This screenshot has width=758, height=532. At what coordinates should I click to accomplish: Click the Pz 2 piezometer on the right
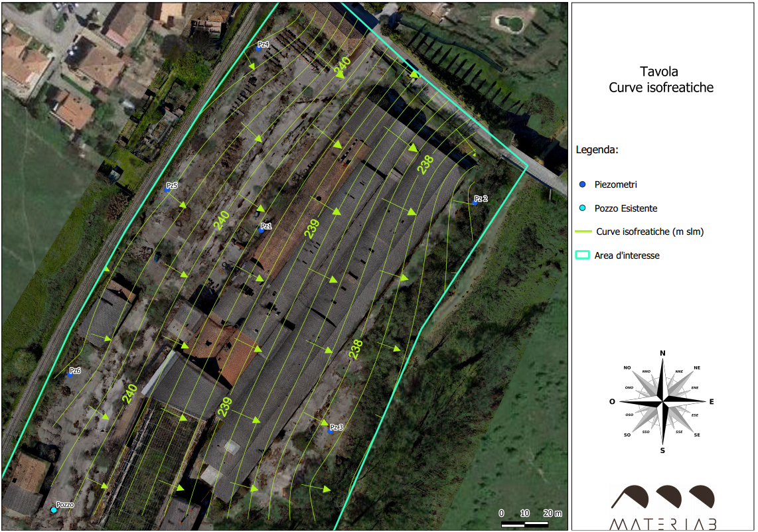point(475,202)
